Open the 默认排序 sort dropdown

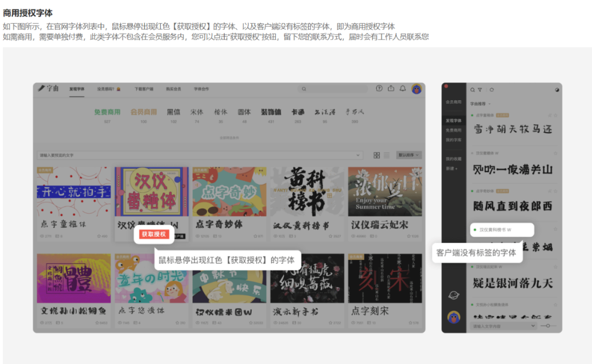(x=409, y=155)
